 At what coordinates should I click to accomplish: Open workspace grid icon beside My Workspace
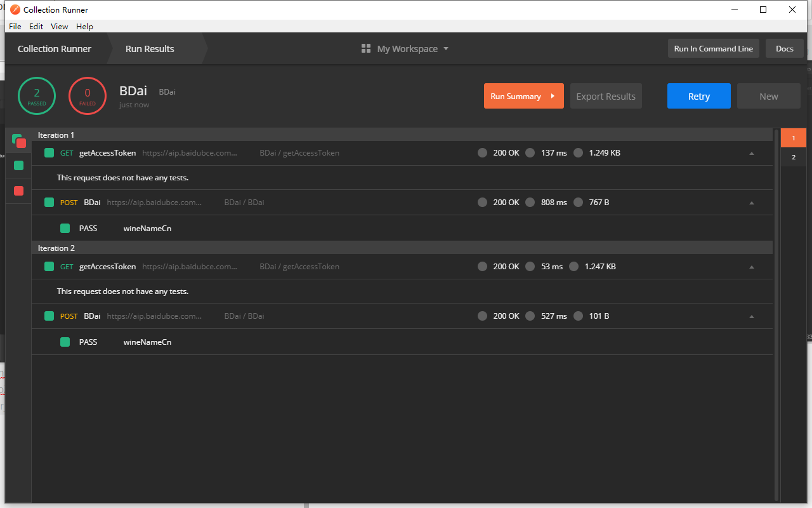[x=365, y=49]
